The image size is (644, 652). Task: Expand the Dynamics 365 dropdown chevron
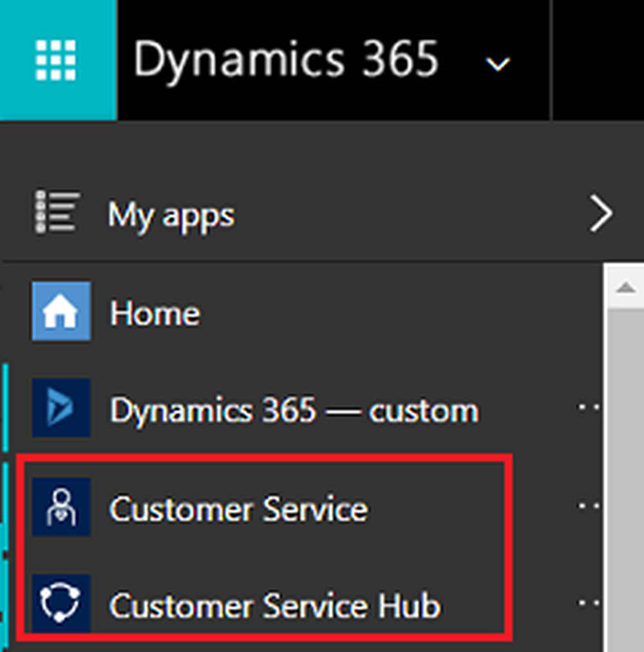(x=498, y=64)
